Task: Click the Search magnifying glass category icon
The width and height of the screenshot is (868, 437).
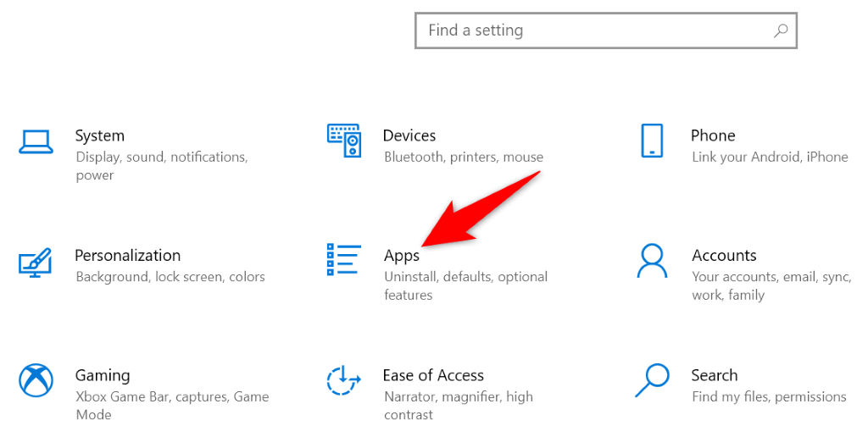Action: click(652, 380)
